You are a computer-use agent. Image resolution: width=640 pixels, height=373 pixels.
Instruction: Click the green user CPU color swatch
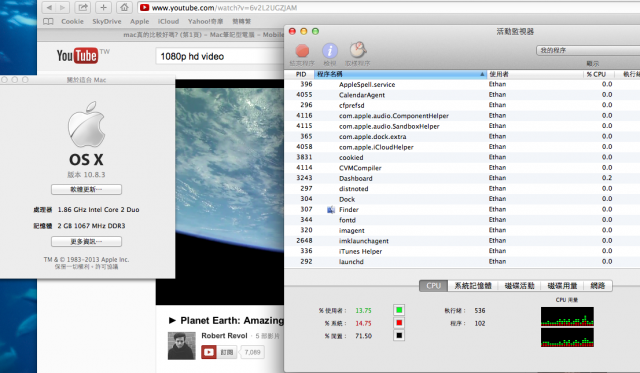tap(399, 310)
